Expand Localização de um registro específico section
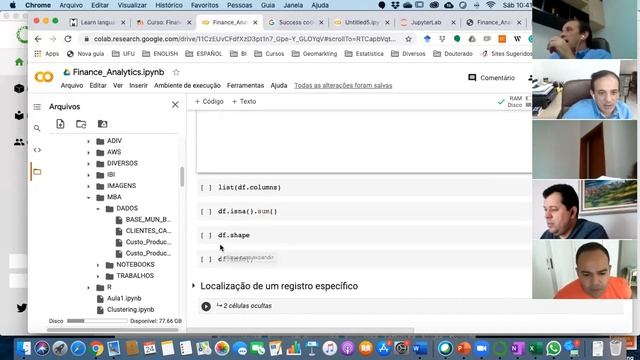The width and height of the screenshot is (640, 360). (x=193, y=286)
